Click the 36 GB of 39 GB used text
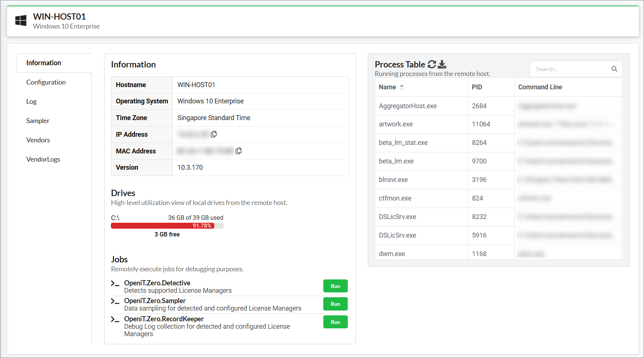Image resolution: width=644 pixels, height=358 pixels. pos(196,218)
